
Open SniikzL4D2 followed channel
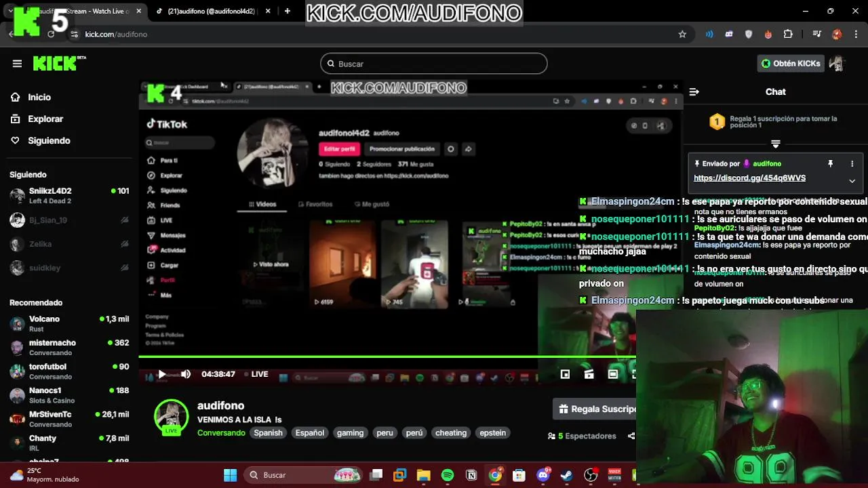coord(69,196)
